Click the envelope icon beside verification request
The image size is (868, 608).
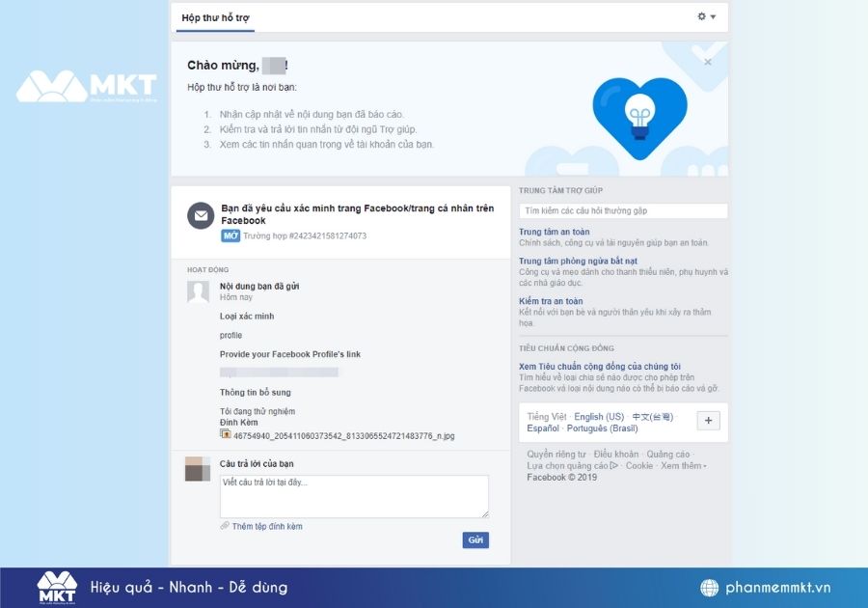[201, 215]
